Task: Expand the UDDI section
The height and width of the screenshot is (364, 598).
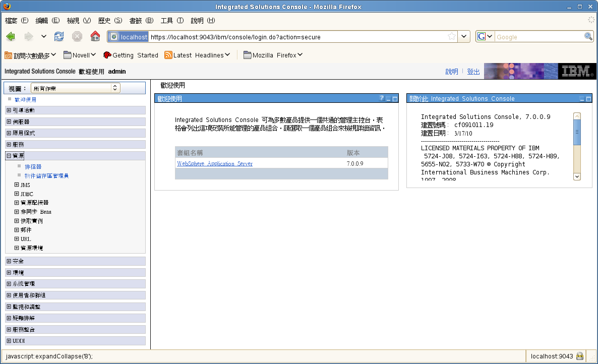Action: click(9, 341)
